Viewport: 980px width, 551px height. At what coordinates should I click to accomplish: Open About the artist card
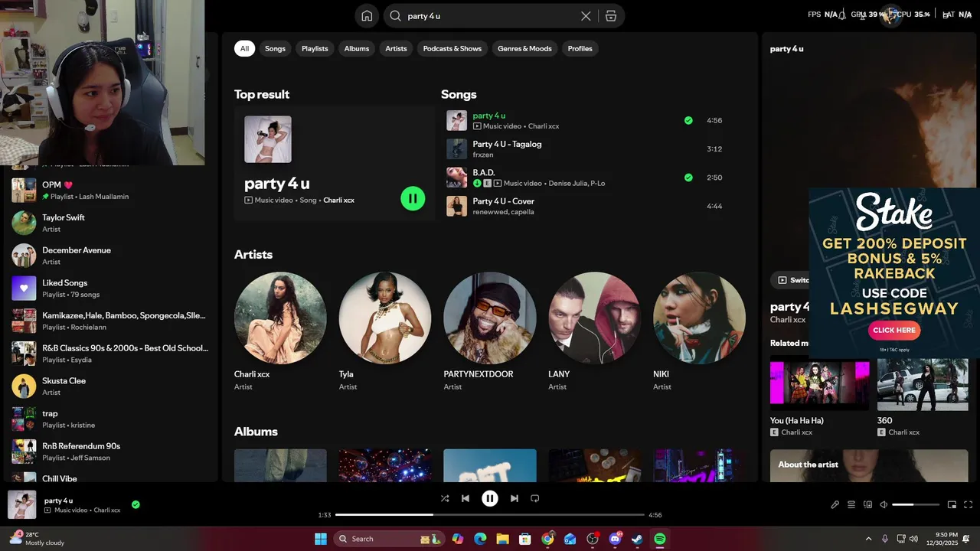[869, 465]
